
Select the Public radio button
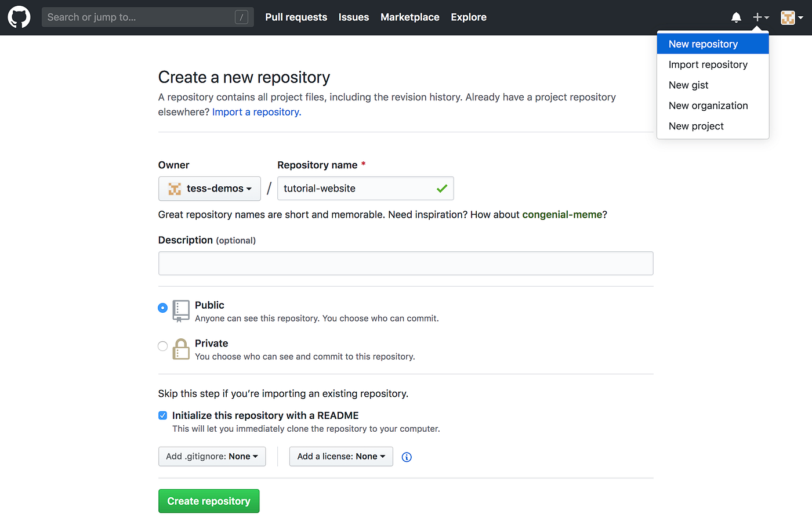point(163,308)
